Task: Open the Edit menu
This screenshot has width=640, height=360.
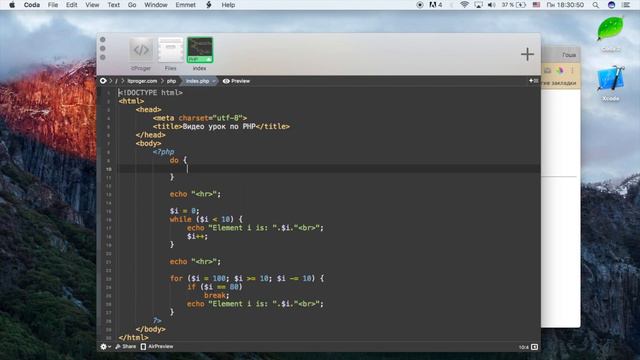Action: [x=71, y=5]
